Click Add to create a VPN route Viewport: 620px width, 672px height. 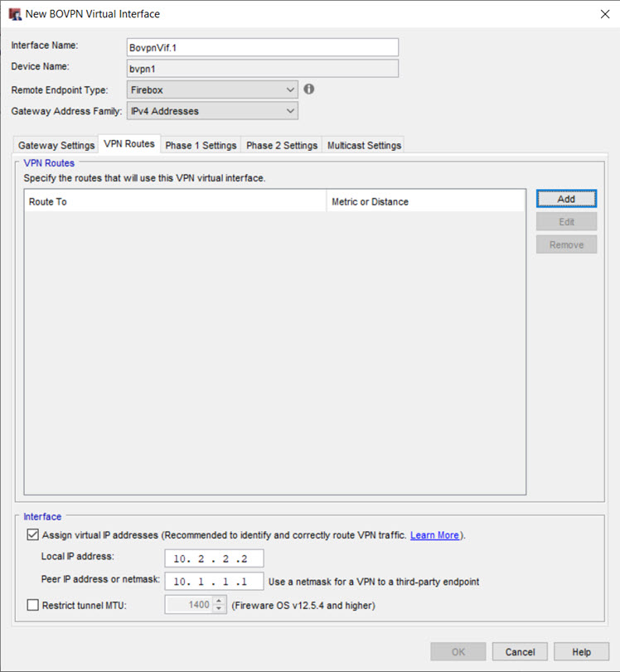(x=566, y=199)
